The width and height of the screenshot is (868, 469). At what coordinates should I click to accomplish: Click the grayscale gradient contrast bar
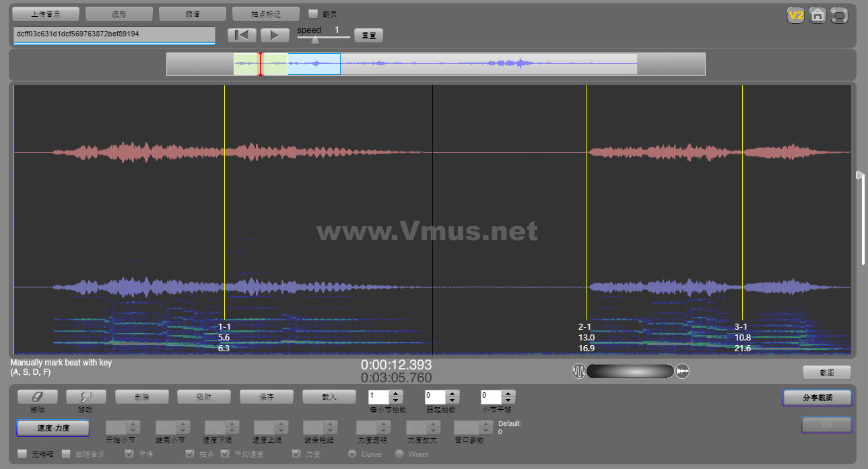(x=630, y=371)
